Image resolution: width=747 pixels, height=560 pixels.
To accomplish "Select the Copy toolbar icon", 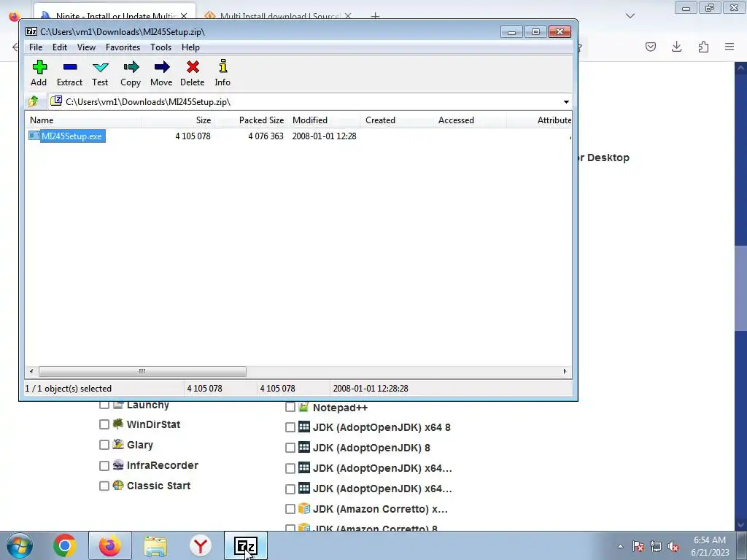I will 131,67.
